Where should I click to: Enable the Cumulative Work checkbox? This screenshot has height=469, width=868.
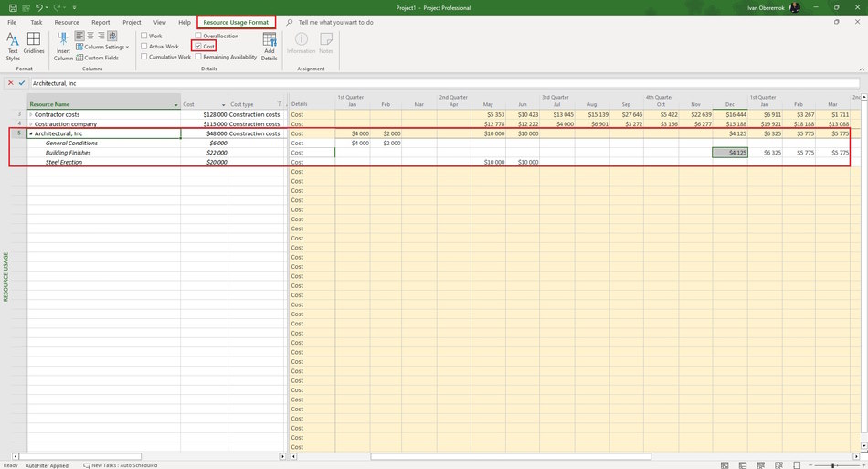coord(144,57)
